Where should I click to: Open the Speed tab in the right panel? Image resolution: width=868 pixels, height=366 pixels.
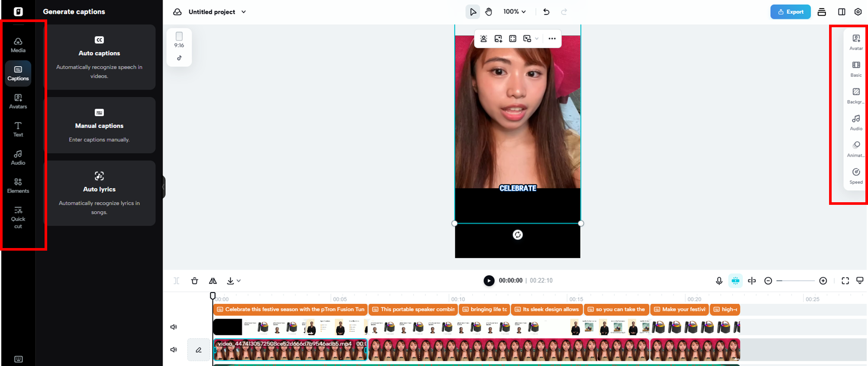tap(856, 176)
